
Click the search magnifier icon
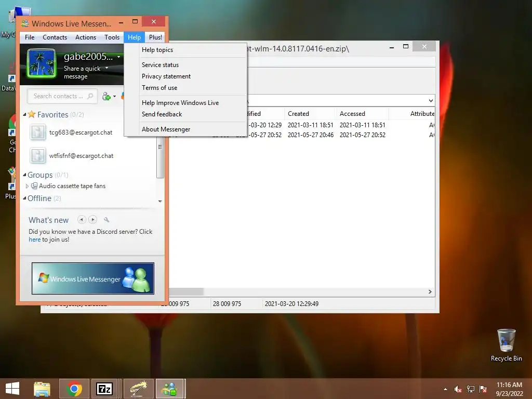click(90, 96)
